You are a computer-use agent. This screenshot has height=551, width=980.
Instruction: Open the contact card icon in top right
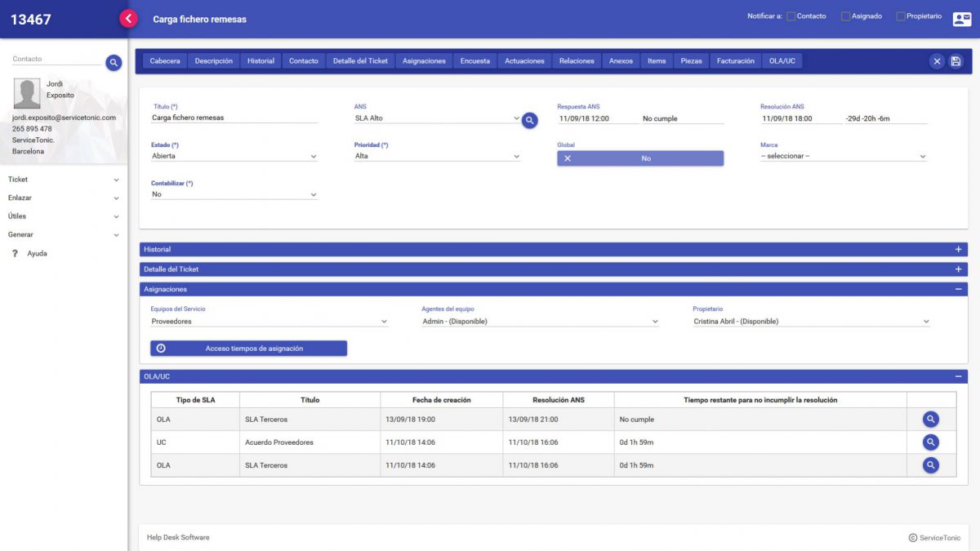pyautogui.click(x=960, y=18)
